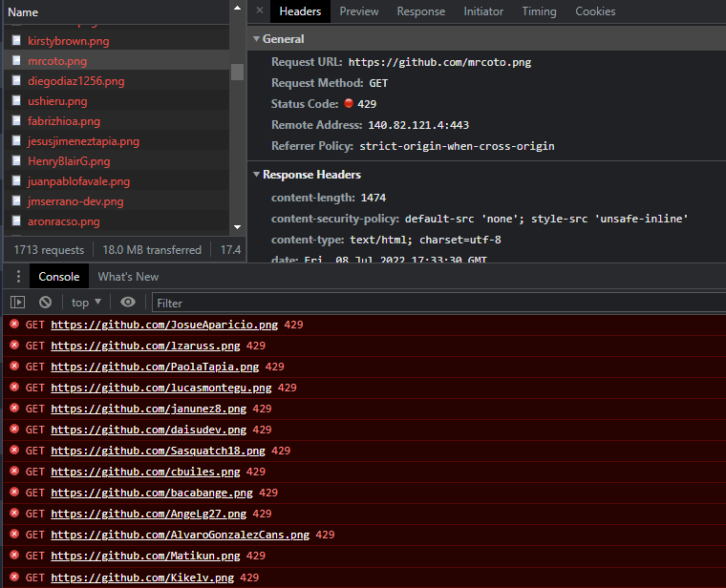The width and height of the screenshot is (726, 588).
Task: Open AngeLg27.png link in console
Action: pyautogui.click(x=149, y=514)
